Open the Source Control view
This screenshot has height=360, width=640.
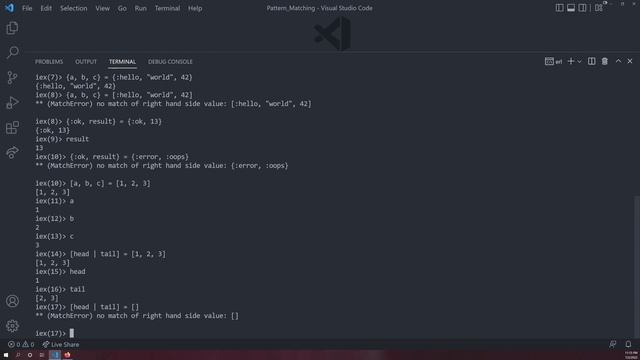(12, 77)
